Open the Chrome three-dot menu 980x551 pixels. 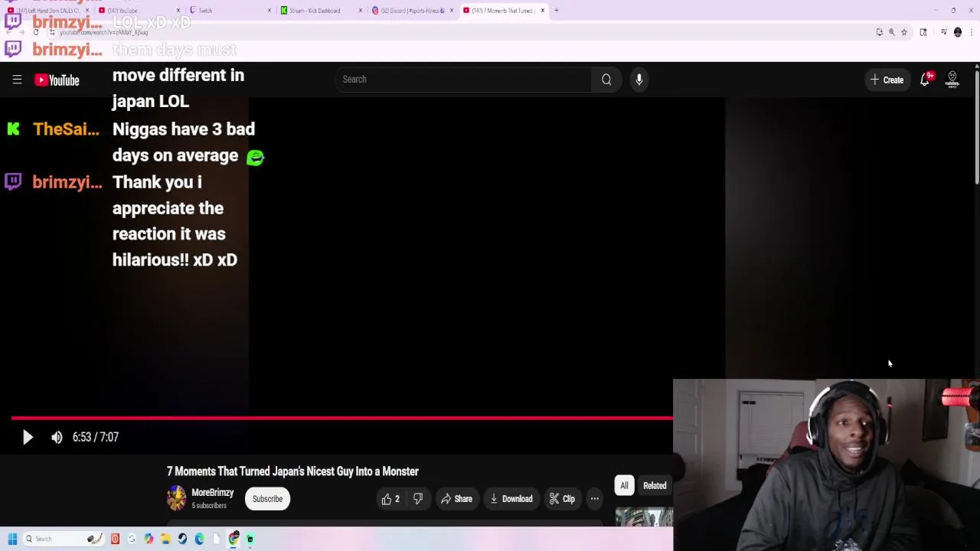(x=972, y=32)
